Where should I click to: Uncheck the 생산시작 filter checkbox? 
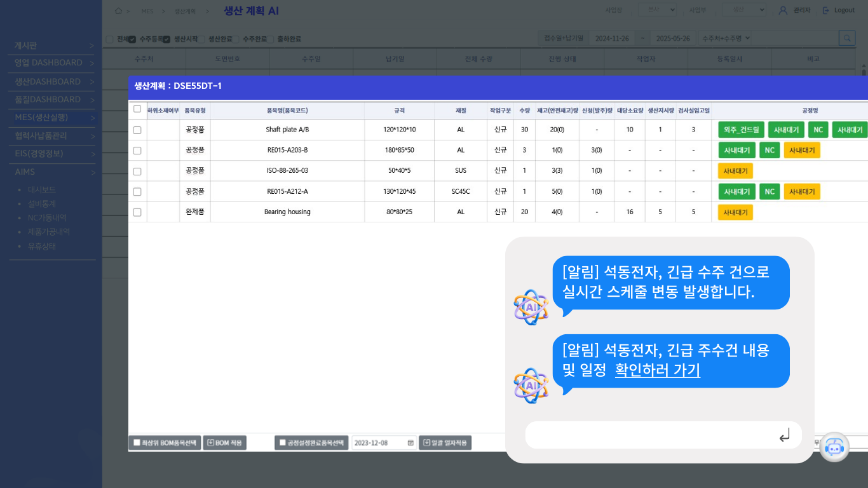(166, 39)
